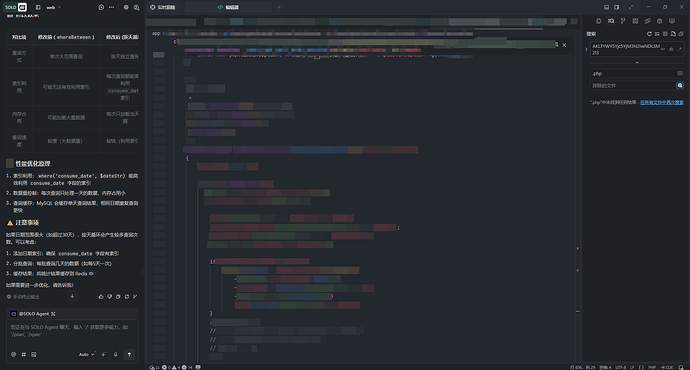Image resolution: width=690 pixels, height=370 pixels.
Task: Collapse search details with up chevron
Action: [637, 63]
